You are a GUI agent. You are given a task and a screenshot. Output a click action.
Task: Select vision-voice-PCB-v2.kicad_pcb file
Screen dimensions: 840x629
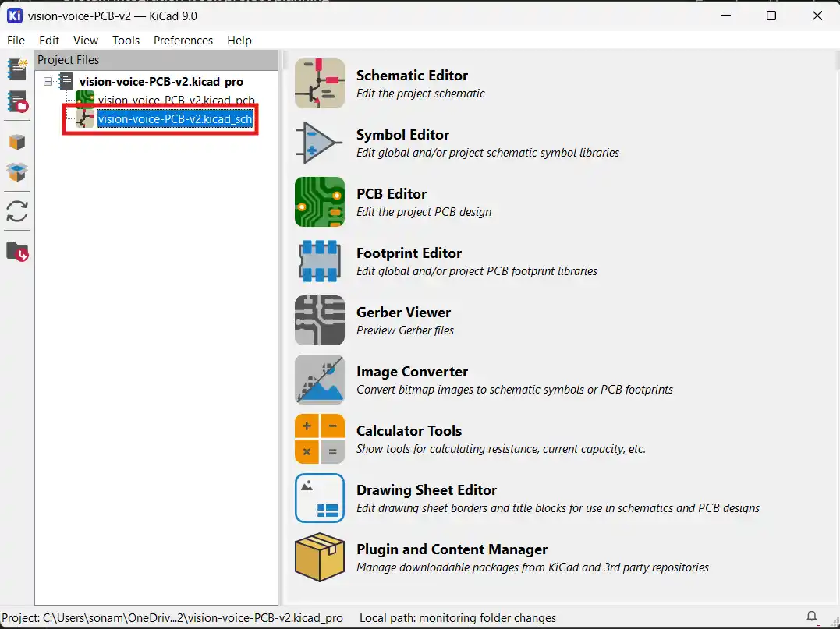pyautogui.click(x=176, y=100)
